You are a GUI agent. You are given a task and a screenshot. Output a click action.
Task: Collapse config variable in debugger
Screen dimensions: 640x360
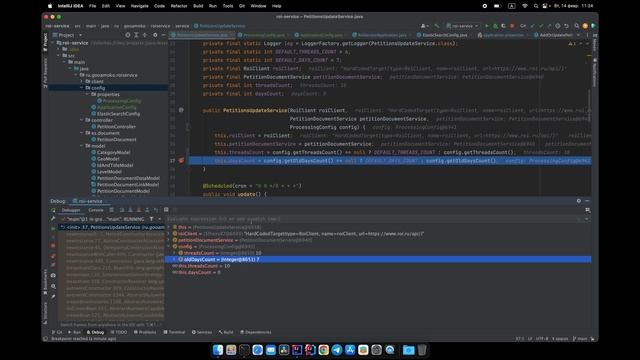pos(169,247)
